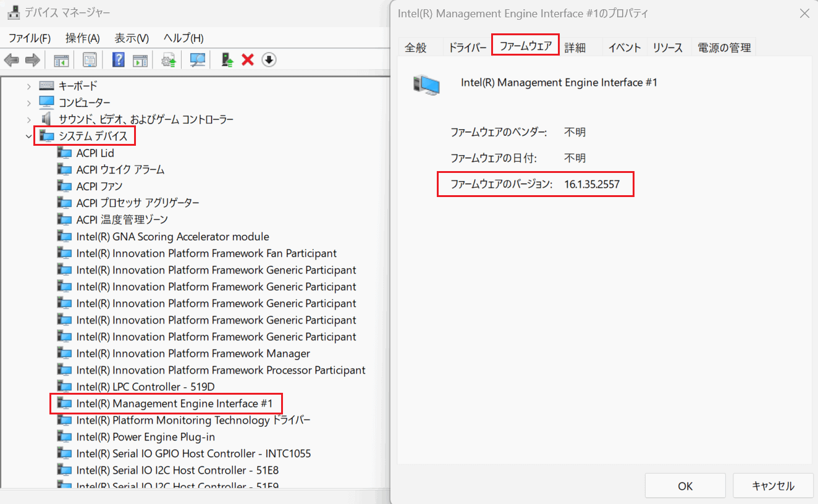Click the red X uninstall device icon
The height and width of the screenshot is (504, 818).
pyautogui.click(x=248, y=60)
